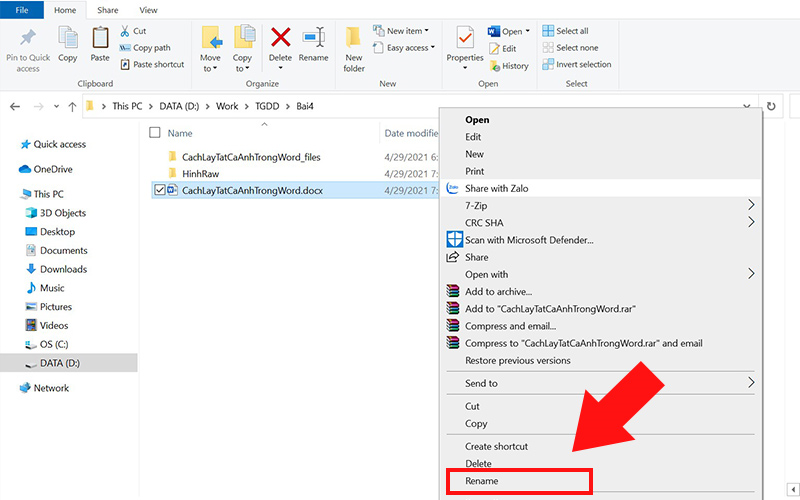Select the CachLayTatCaAnhTrongWord_files folder
800x500 pixels.
tap(251, 157)
